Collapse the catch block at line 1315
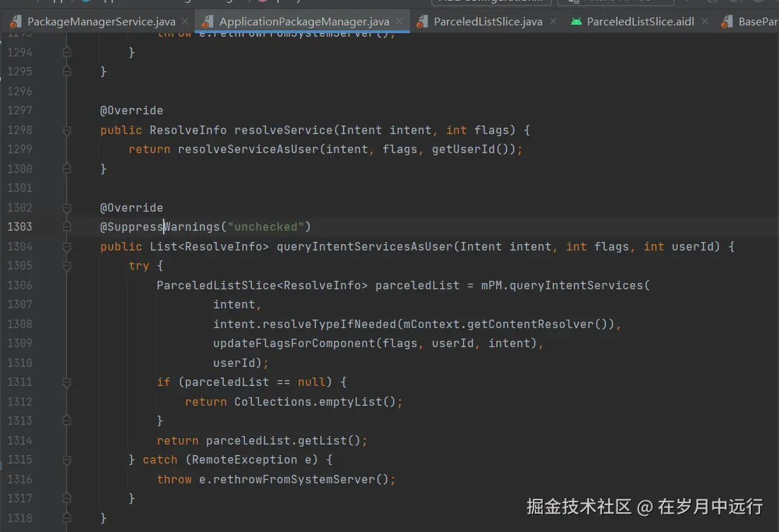 tap(67, 460)
